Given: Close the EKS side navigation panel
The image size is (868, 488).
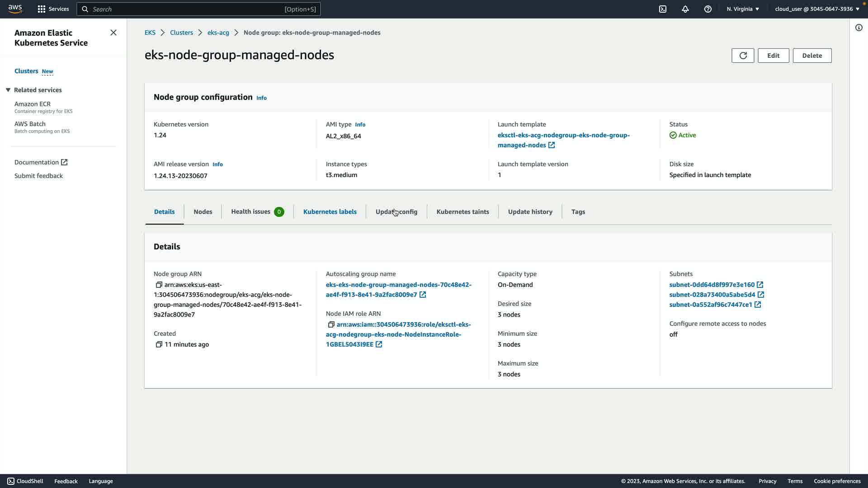Looking at the screenshot, I should click(113, 33).
